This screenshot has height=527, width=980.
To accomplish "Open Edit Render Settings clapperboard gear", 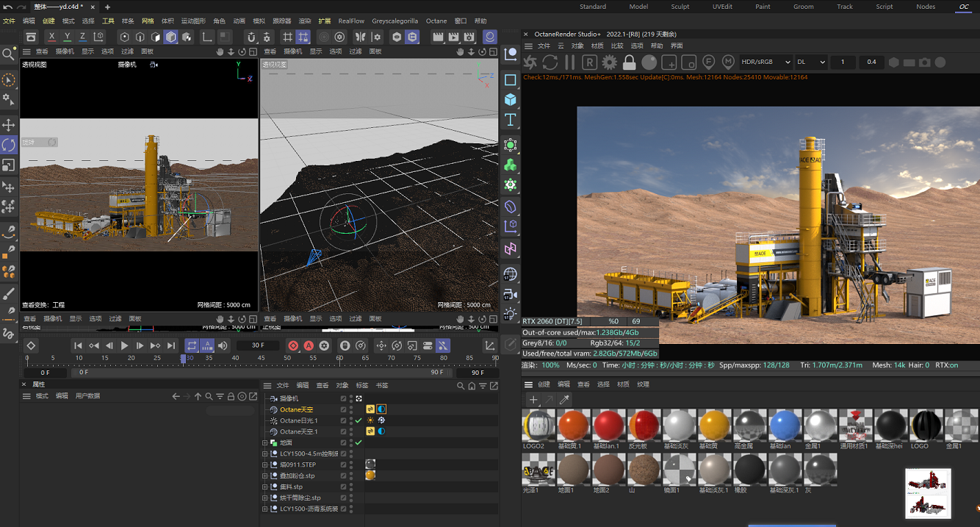I will pyautogui.click(x=469, y=37).
